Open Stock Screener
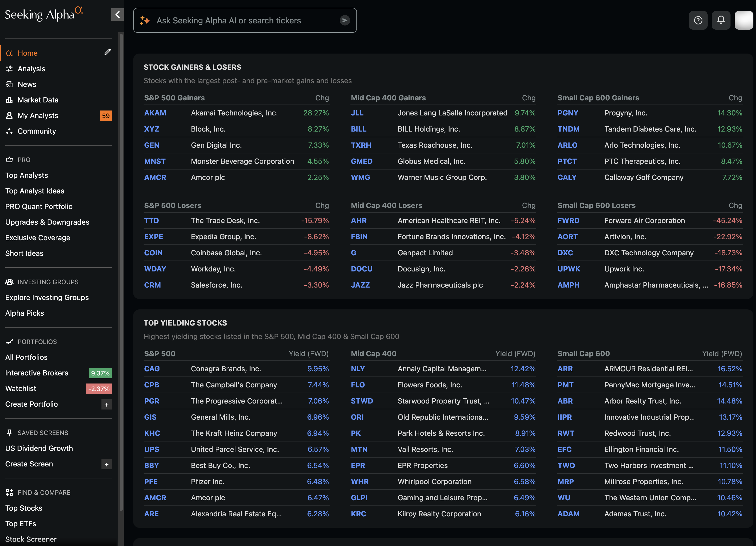This screenshot has width=756, height=546. tap(31, 539)
